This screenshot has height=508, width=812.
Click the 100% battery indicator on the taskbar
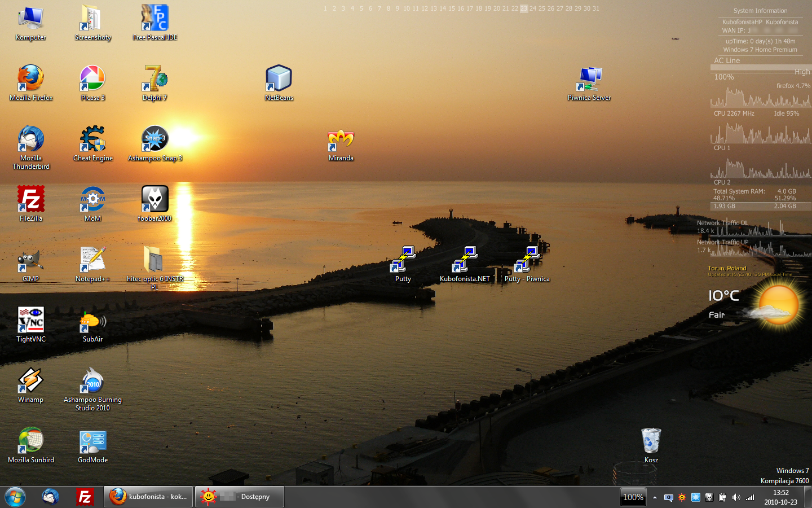coord(633,497)
